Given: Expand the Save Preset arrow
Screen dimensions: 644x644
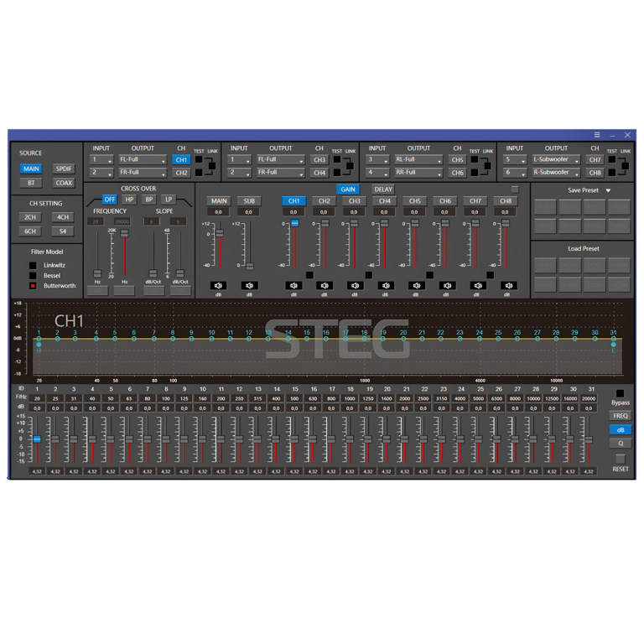Looking at the screenshot, I should click(608, 190).
